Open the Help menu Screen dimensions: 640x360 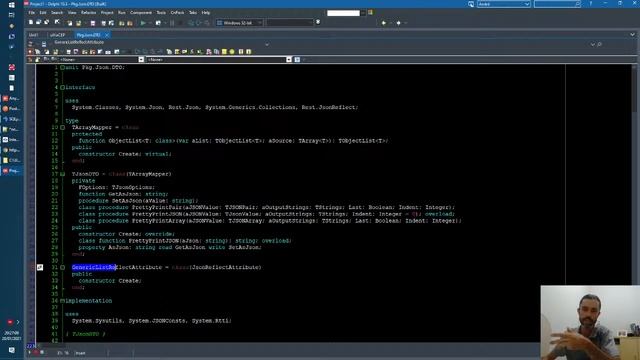[206, 13]
